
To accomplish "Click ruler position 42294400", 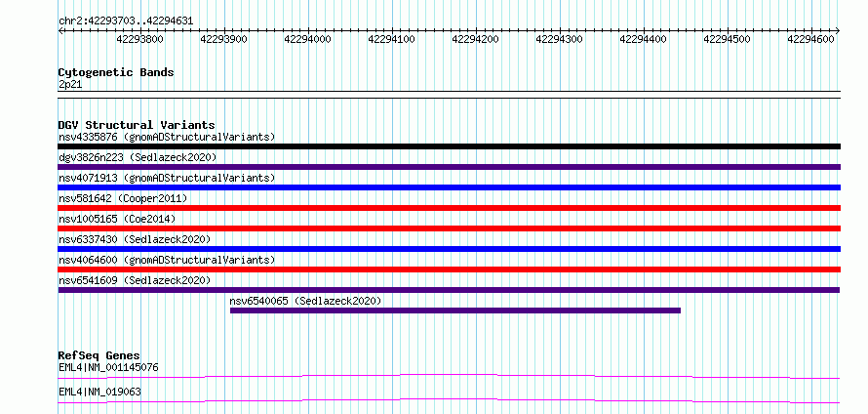I will [644, 39].
